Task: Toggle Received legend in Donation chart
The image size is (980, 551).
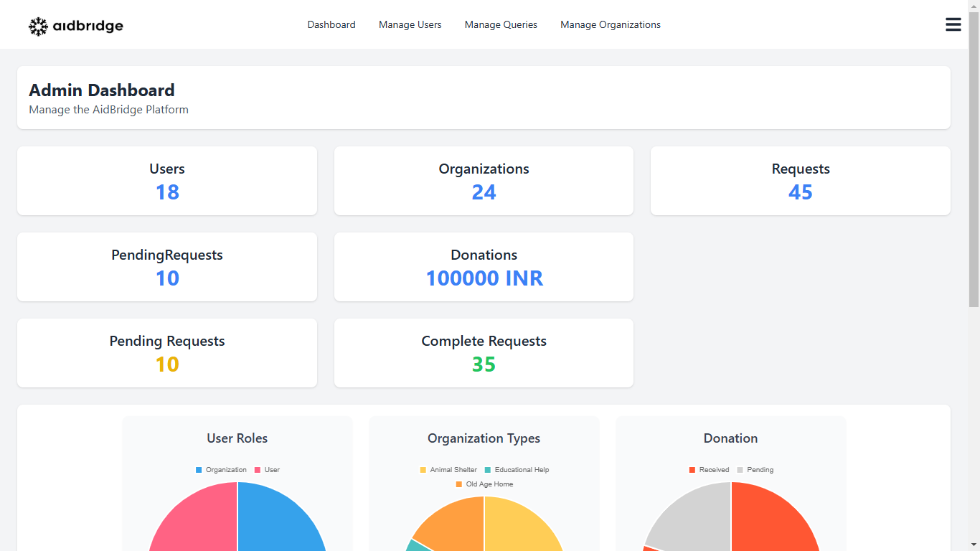Action: (709, 470)
